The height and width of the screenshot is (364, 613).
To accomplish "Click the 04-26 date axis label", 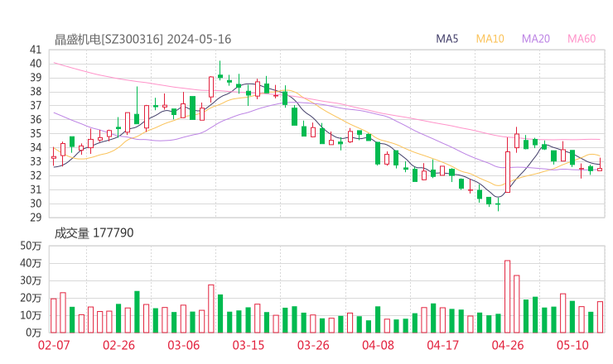I will point(508,345).
